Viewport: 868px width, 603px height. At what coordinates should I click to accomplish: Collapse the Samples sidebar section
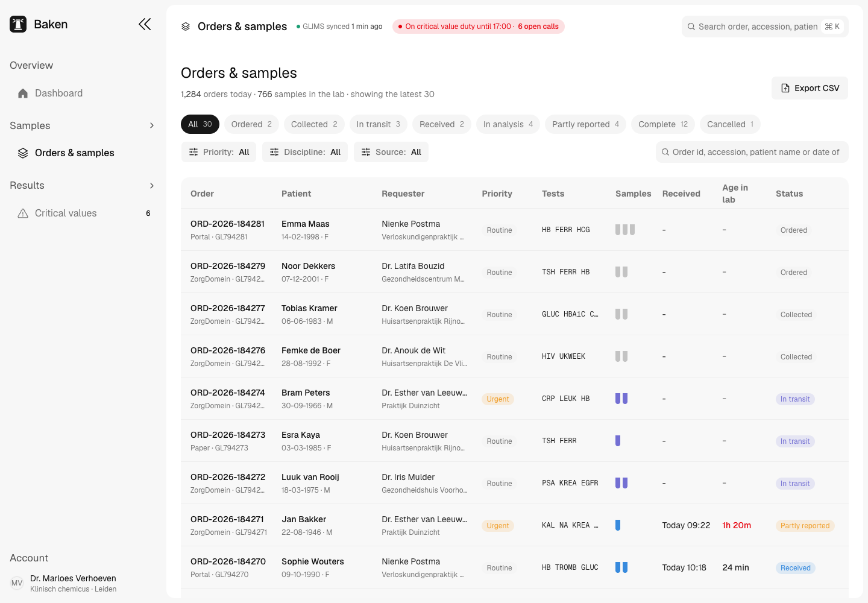151,125
